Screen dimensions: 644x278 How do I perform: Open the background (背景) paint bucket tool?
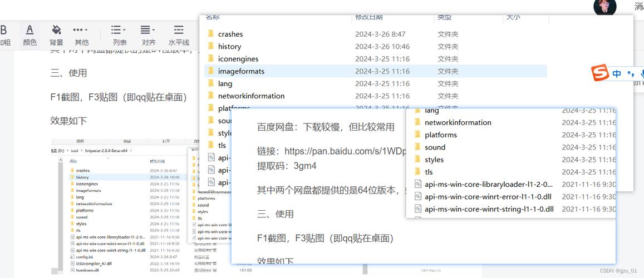point(56,35)
